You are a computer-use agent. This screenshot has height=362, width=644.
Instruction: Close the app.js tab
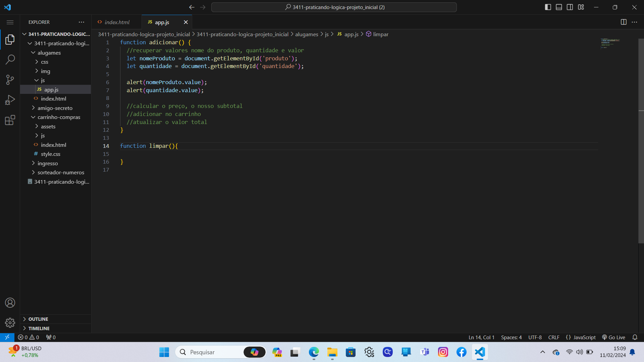click(x=186, y=22)
